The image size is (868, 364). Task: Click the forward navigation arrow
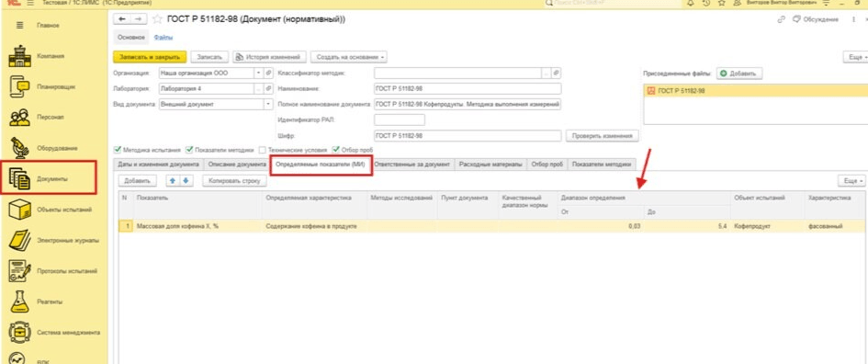click(139, 19)
